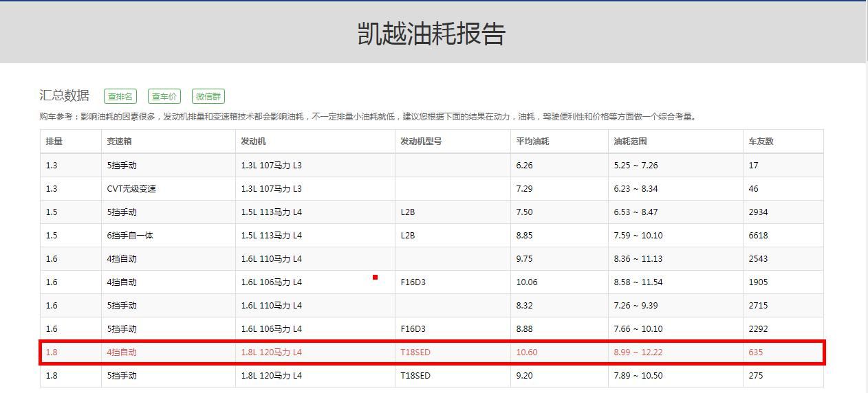Click the 平均油耗 column header

[532, 142]
